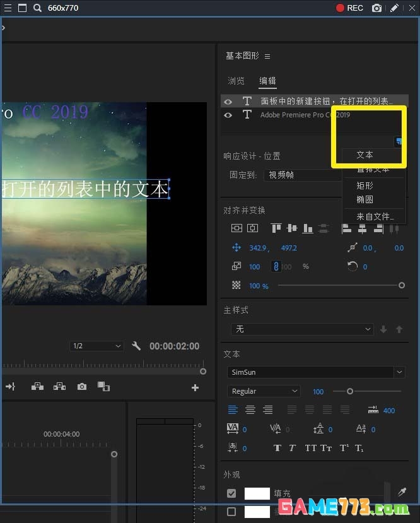
Task: Open the 基本图形 panel menu
Action: [267, 56]
